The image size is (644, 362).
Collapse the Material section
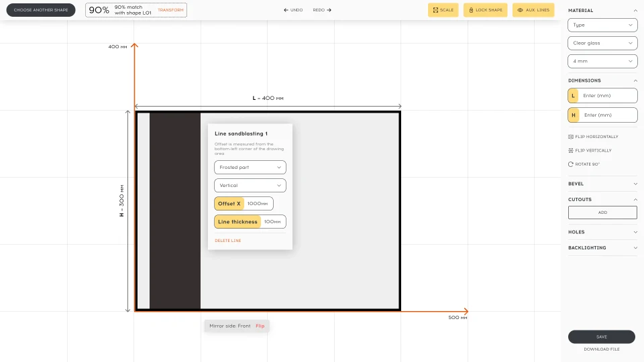click(x=635, y=10)
